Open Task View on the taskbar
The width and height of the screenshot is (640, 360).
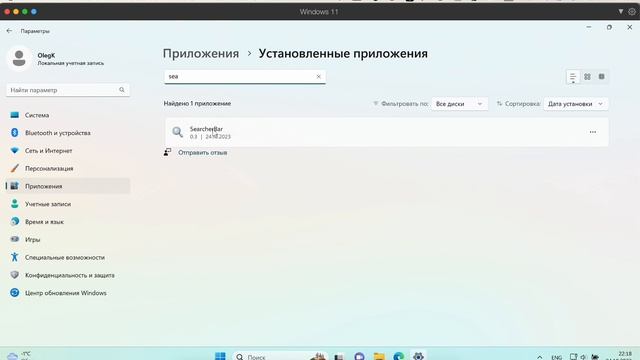coord(339,356)
